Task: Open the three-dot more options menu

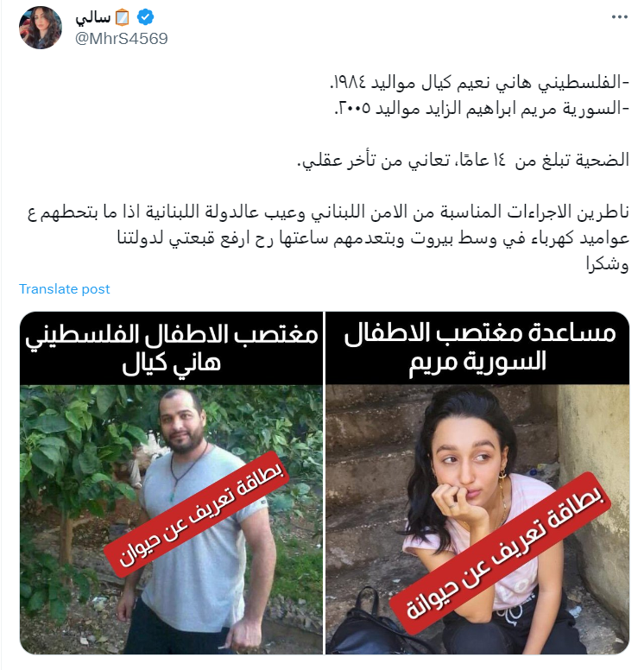Action: pyautogui.click(x=619, y=17)
